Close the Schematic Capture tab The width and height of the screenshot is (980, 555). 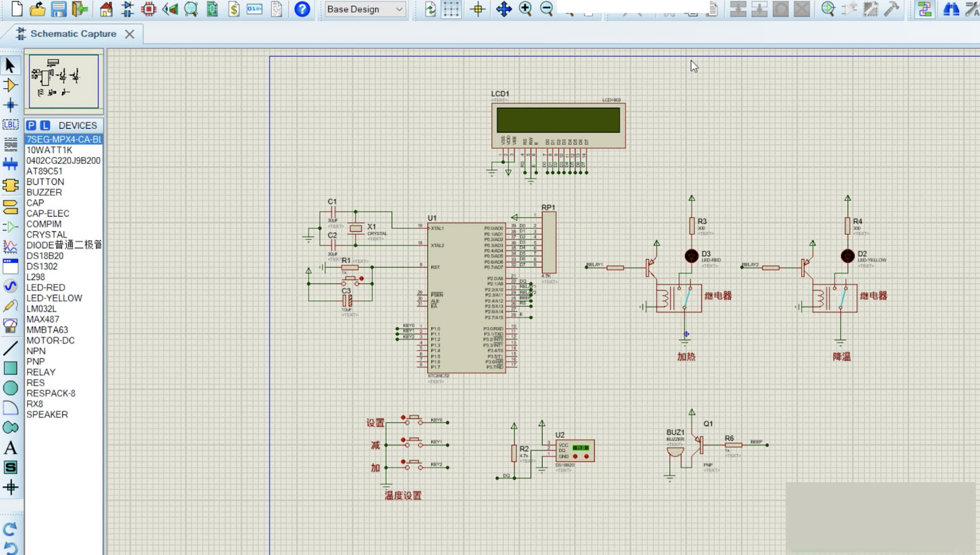click(x=130, y=34)
